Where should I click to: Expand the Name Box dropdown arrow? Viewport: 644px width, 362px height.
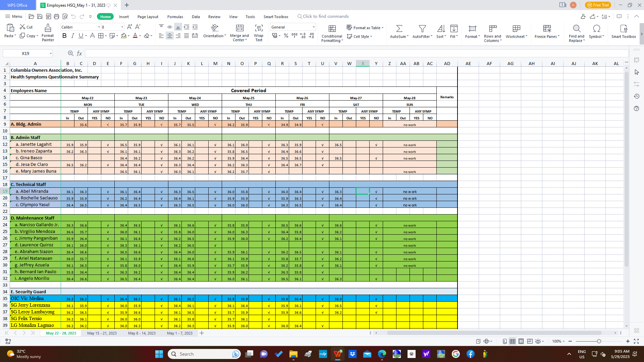(51, 54)
